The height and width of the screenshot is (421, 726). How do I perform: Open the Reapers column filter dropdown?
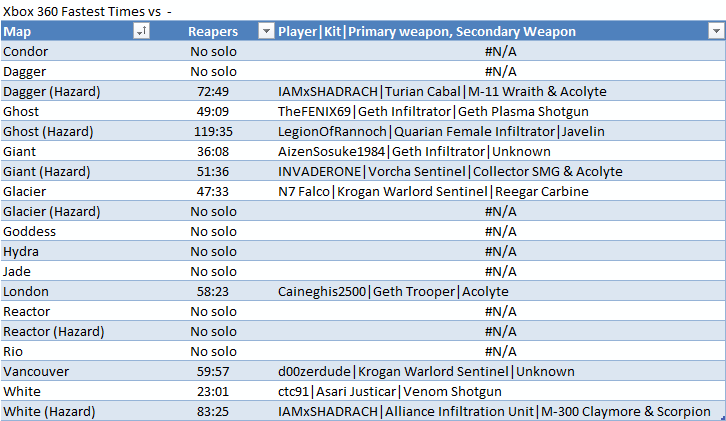[x=266, y=31]
